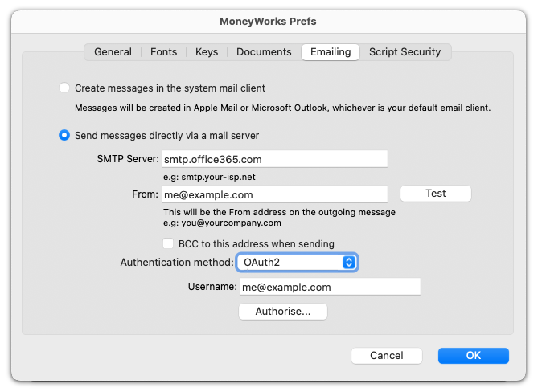This screenshot has width=538, height=392.
Task: Test the mail server settings
Action: [x=436, y=194]
